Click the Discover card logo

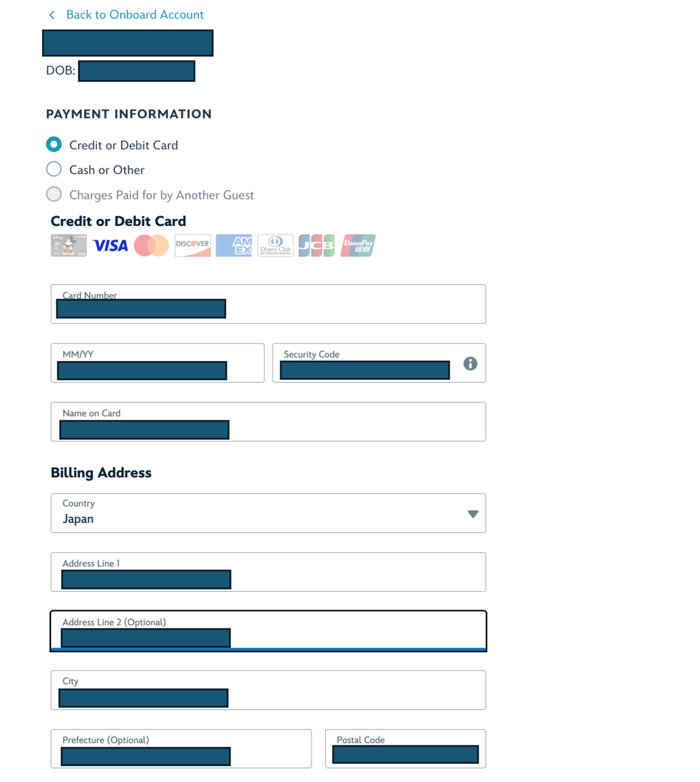[192, 245]
